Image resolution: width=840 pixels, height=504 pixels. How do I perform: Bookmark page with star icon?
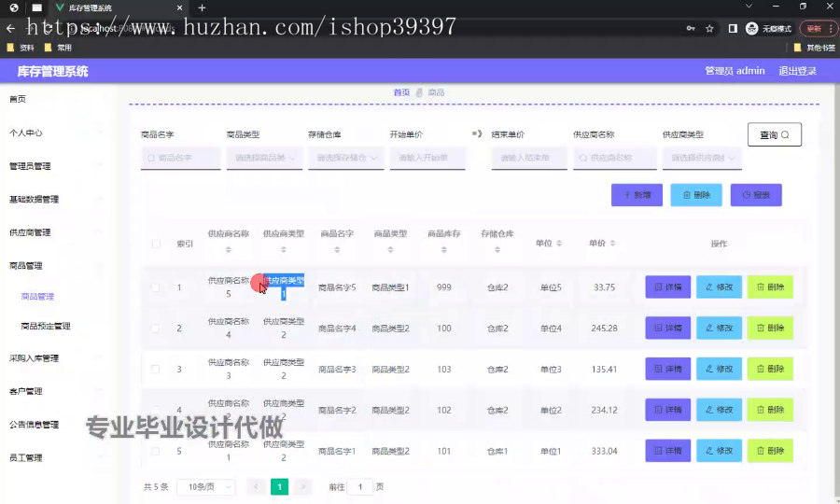tap(709, 28)
